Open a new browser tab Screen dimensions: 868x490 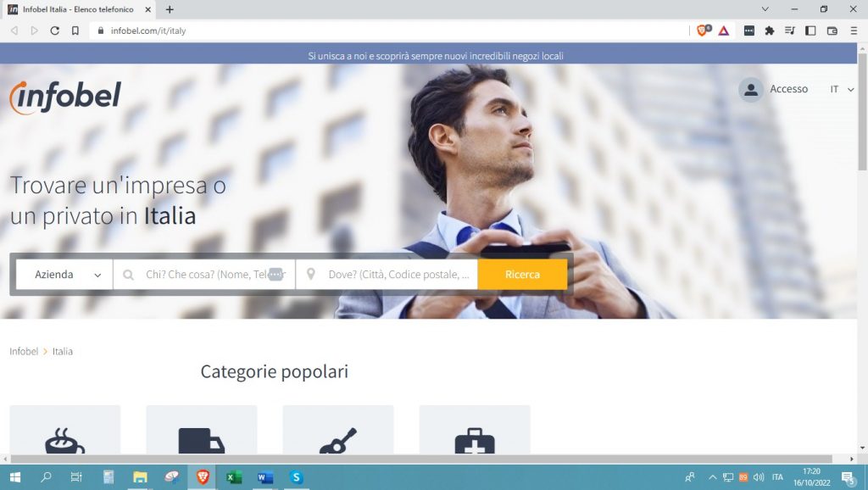tap(170, 9)
